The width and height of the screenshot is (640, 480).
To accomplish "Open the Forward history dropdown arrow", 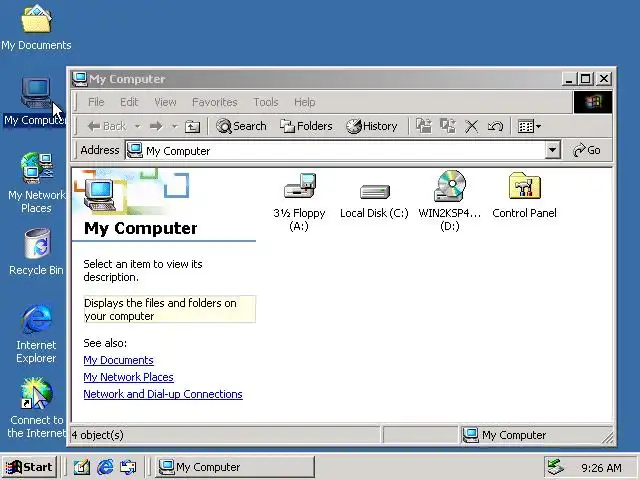I will point(174,126).
